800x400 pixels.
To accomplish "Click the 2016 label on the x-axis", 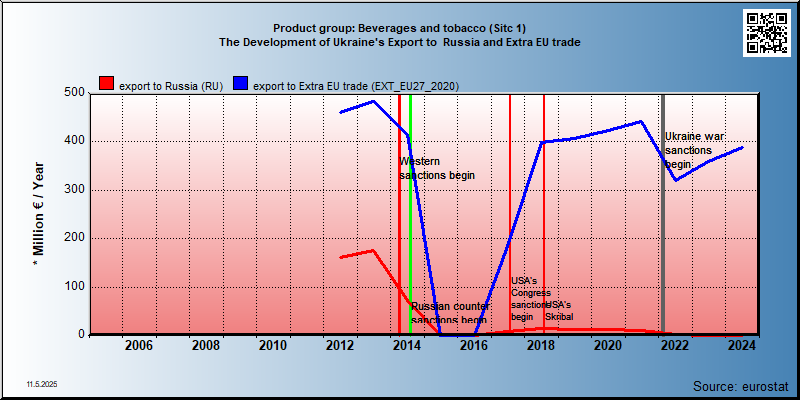I will pos(473,346).
